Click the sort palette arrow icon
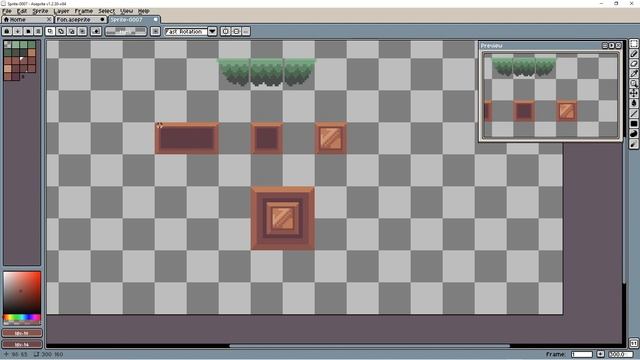 click(18, 31)
